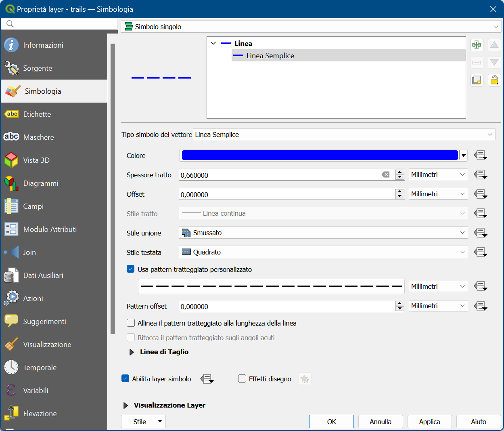Click the Modulo Attributi sidebar icon
This screenshot has height=431, width=504.
point(11,229)
